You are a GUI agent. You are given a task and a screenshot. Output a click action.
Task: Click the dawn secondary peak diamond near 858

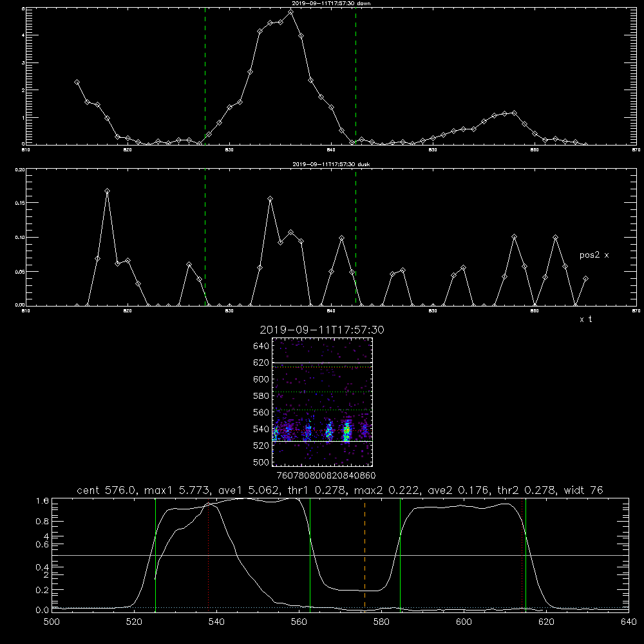click(514, 113)
